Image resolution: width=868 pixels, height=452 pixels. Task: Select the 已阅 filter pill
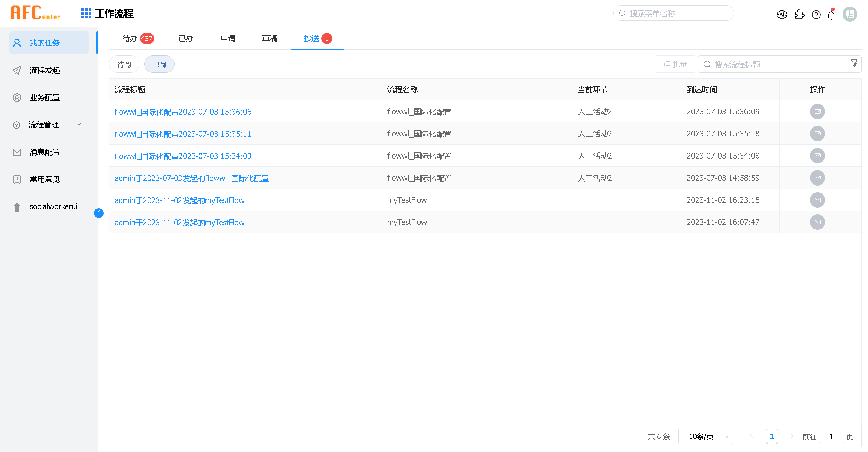click(159, 64)
